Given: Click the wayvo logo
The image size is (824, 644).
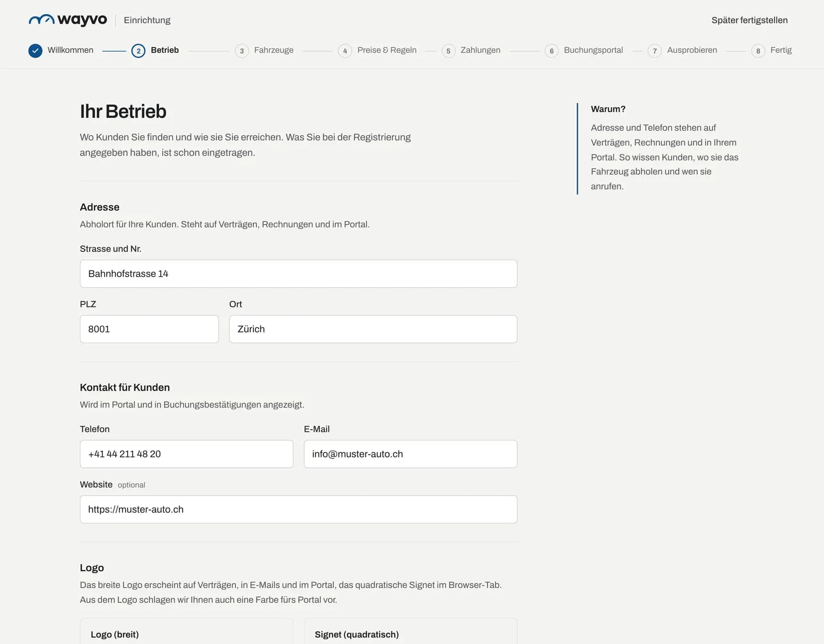Looking at the screenshot, I should tap(68, 20).
